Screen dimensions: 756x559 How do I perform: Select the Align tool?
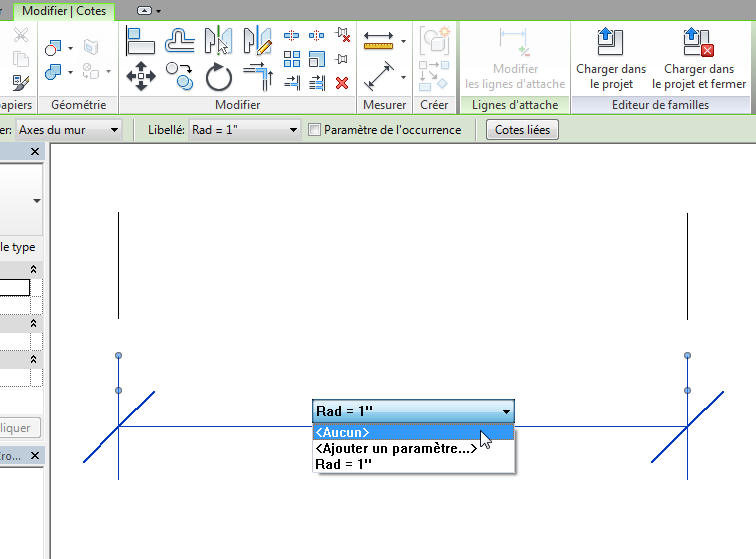pos(140,41)
